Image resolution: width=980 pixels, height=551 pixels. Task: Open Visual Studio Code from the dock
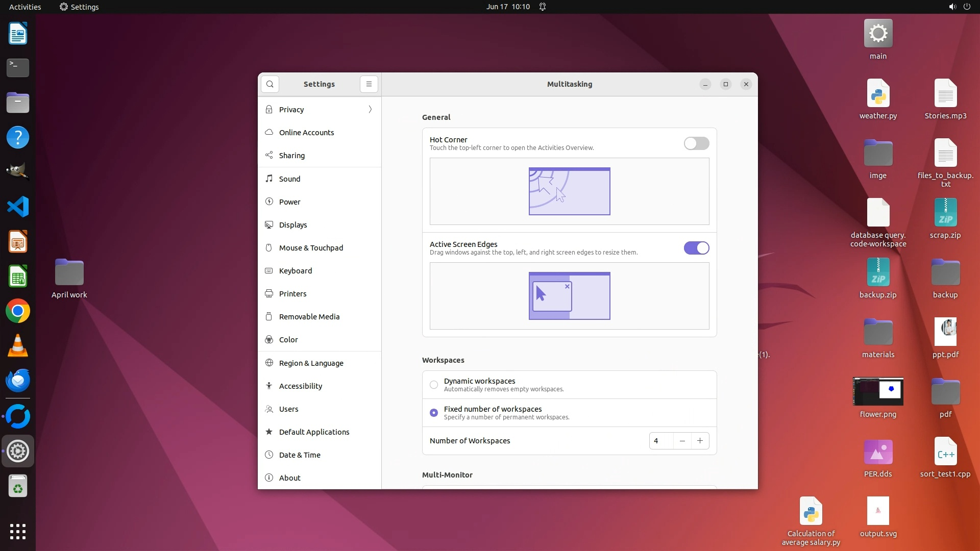click(x=18, y=207)
